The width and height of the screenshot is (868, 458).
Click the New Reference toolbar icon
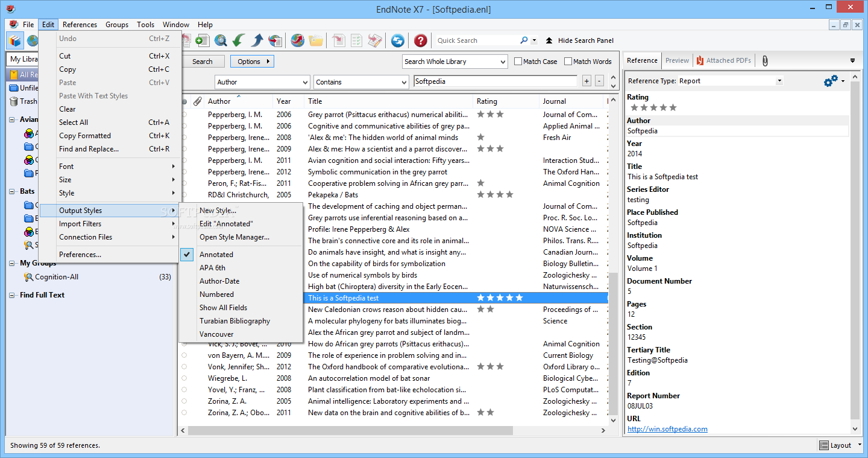click(x=203, y=40)
